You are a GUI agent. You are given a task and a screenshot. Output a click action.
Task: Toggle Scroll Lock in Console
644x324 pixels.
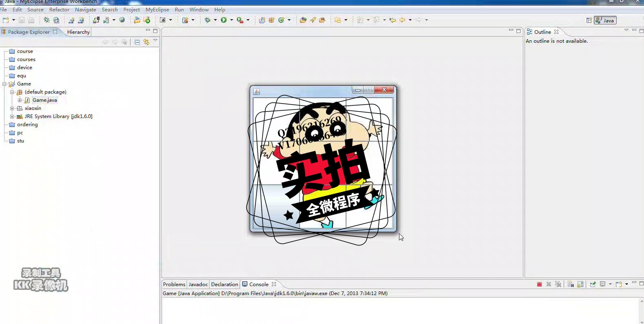[580, 284]
